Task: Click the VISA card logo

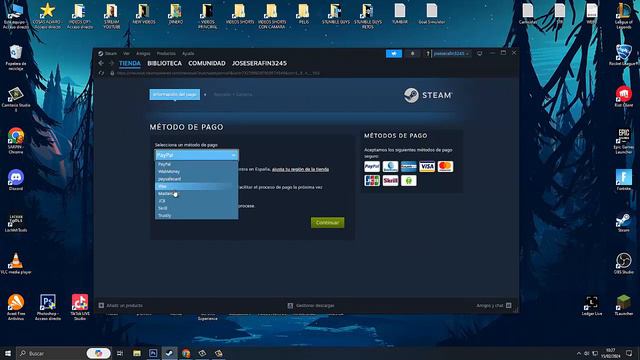Action: coord(427,167)
